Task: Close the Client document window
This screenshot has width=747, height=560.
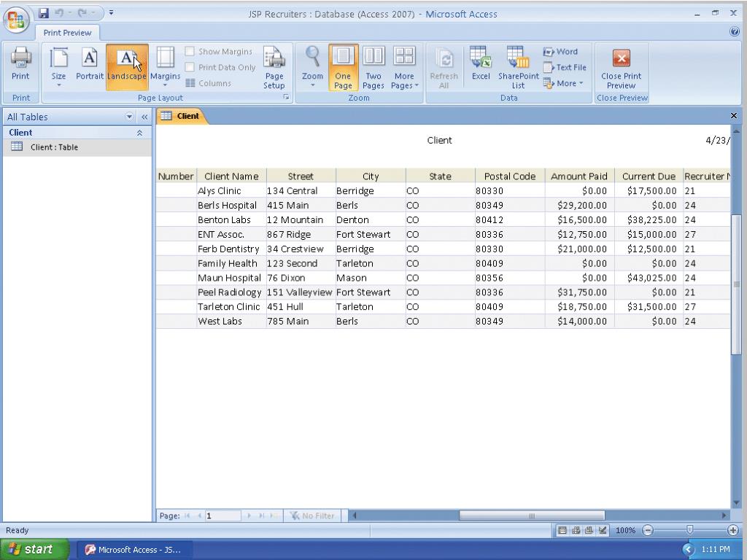Action: pos(734,116)
